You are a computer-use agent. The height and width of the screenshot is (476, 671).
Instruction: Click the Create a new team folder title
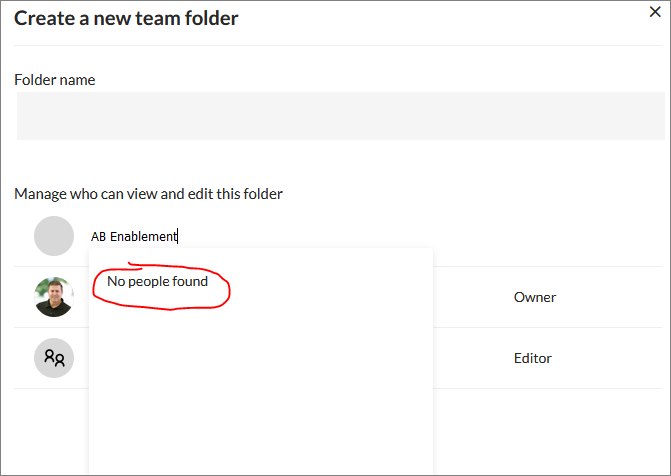[x=126, y=18]
